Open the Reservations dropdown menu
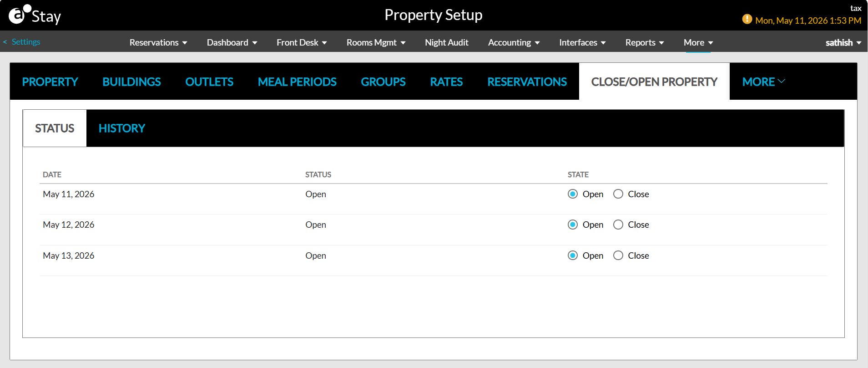Screen dimensions: 868x368 click(158, 42)
